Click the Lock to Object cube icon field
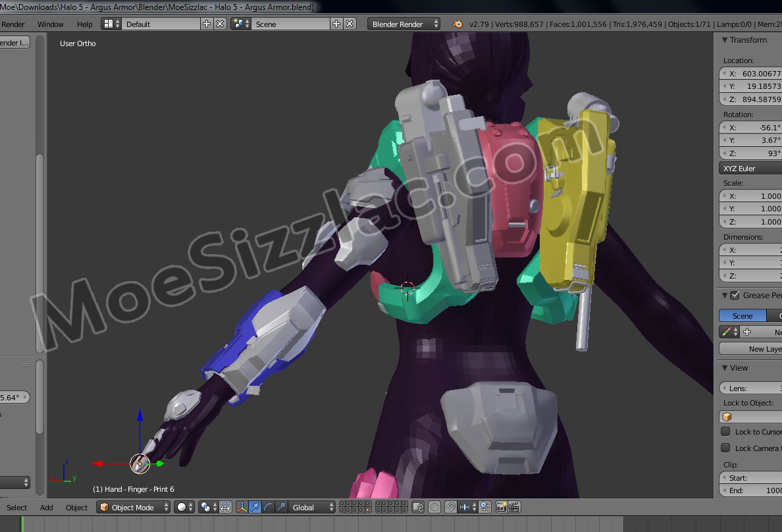Screen dimensions: 782x532 pos(750,417)
